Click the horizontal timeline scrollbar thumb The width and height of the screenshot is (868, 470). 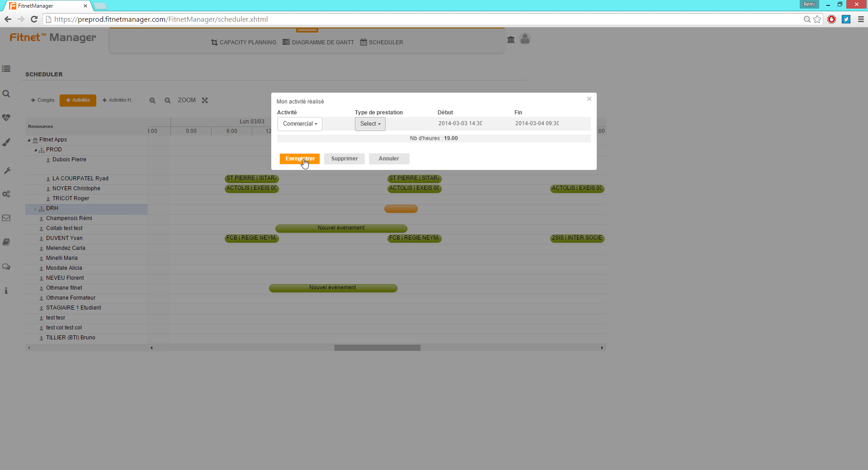(377, 348)
